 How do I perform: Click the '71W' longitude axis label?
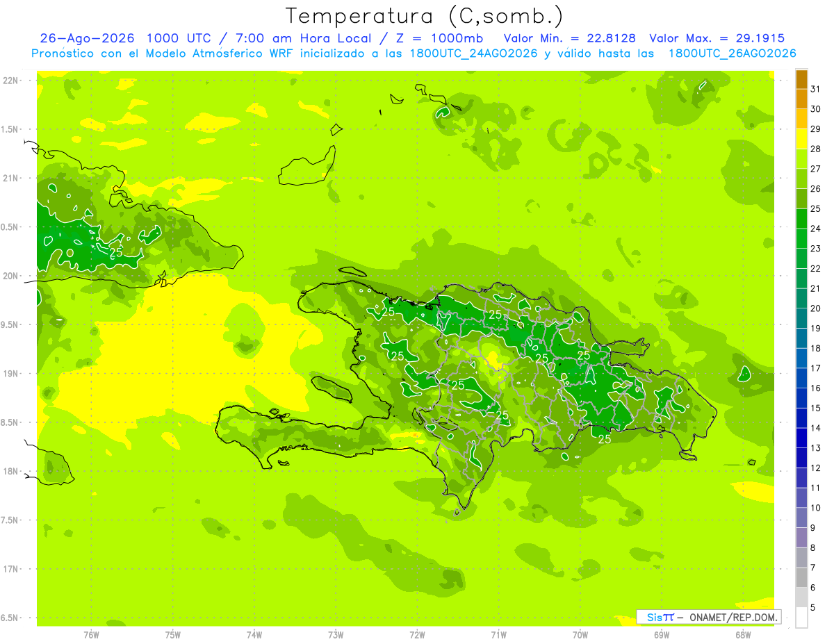click(x=498, y=634)
